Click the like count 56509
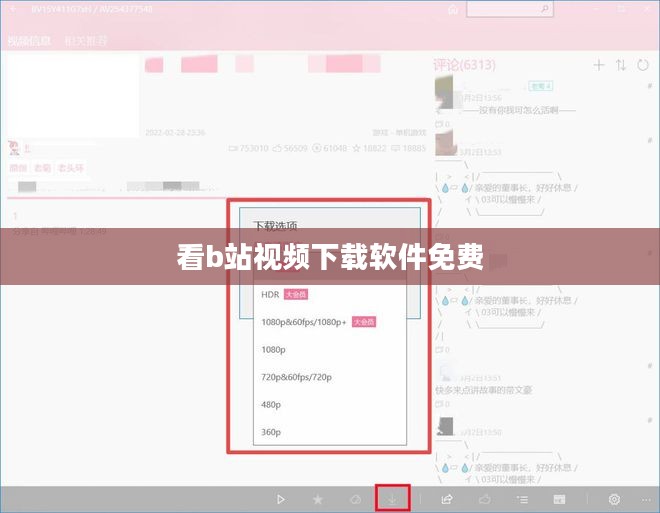660x513 pixels. (x=290, y=148)
